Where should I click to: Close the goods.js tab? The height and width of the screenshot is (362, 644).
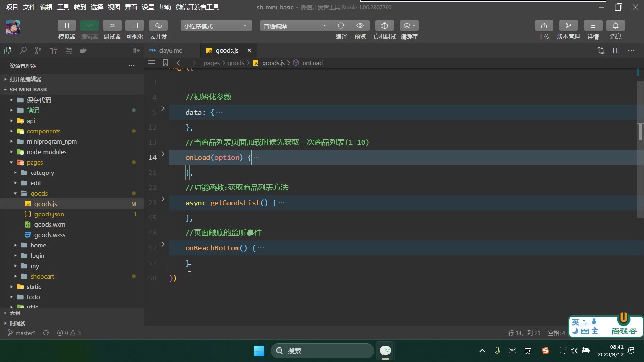pos(249,50)
